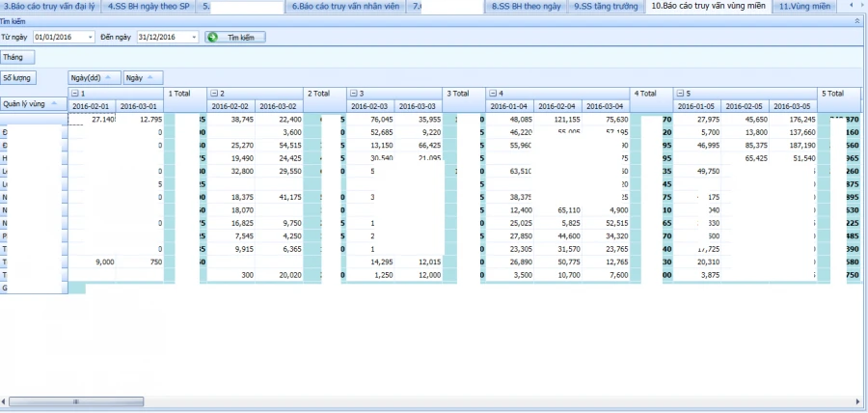Collapse column group 1

75,94
